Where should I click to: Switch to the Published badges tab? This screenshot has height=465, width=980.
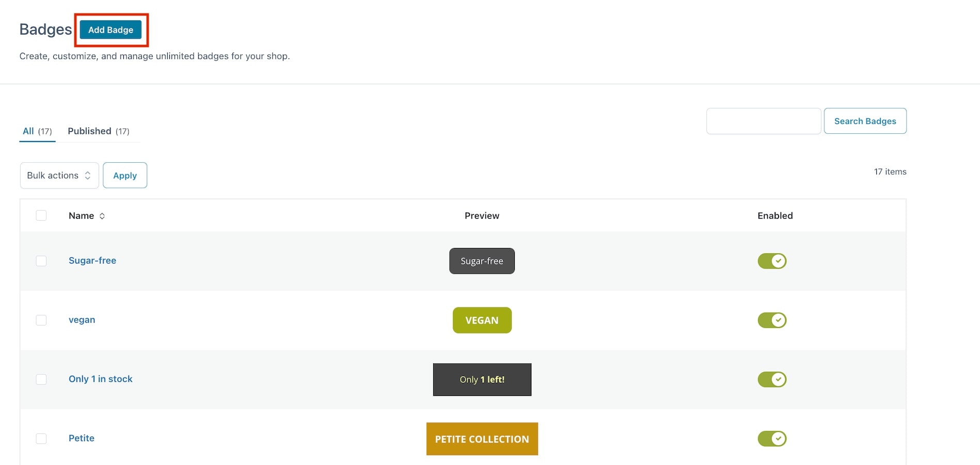[99, 131]
